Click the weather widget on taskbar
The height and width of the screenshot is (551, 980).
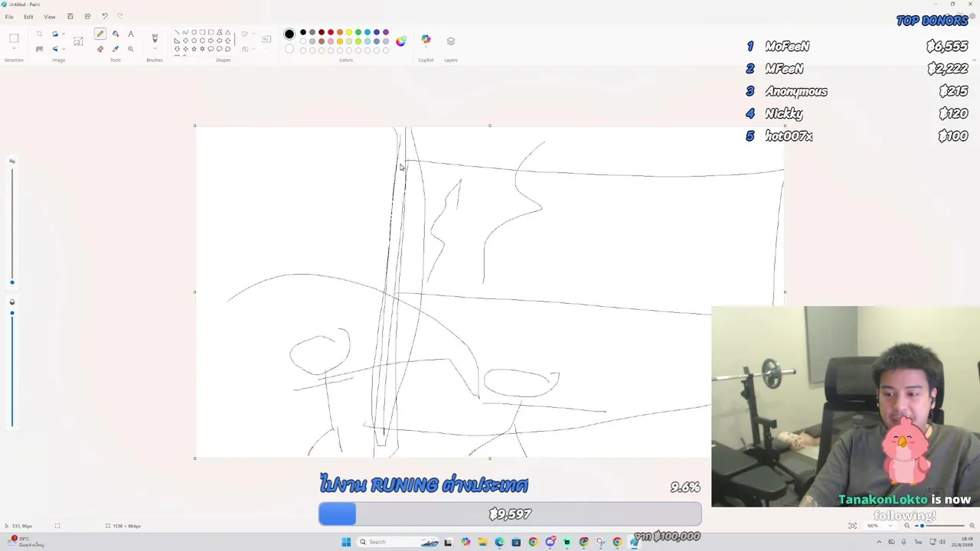(24, 542)
